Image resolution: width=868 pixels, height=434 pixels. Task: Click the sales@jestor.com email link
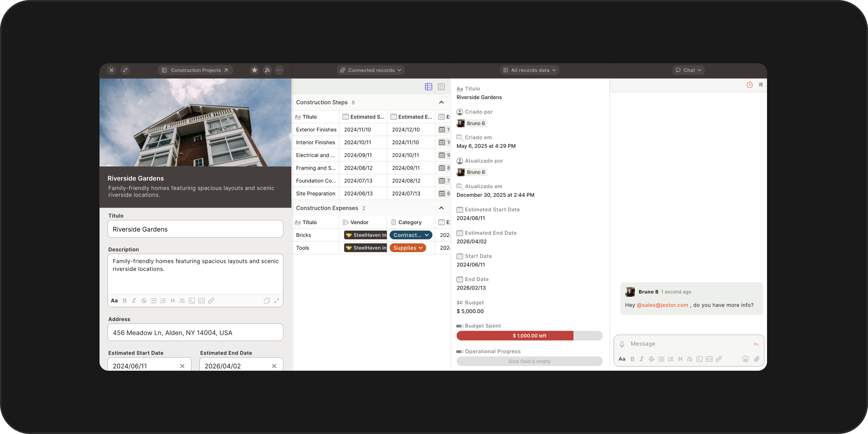[662, 305]
